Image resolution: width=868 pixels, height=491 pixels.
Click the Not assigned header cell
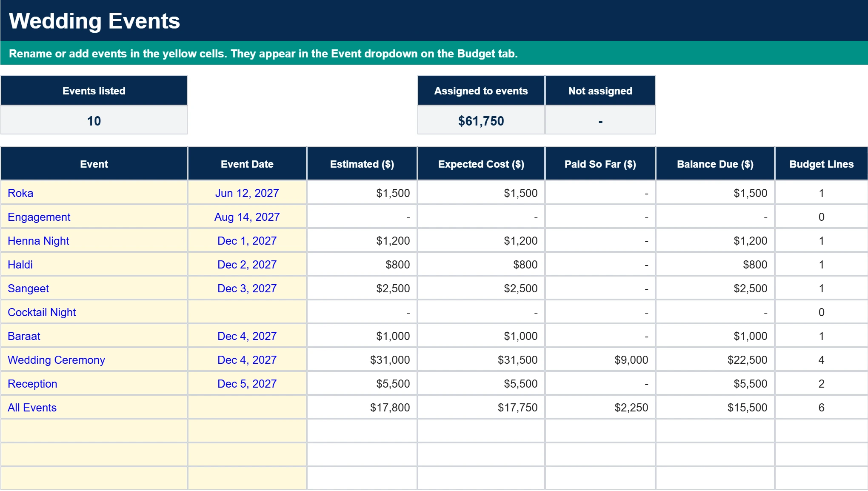point(600,91)
